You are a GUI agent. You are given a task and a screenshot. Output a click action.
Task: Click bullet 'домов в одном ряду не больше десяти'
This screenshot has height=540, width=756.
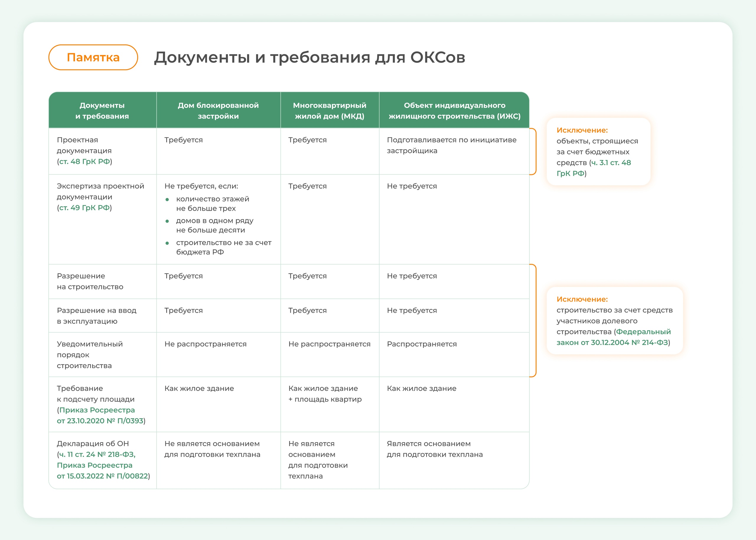pyautogui.click(x=215, y=226)
